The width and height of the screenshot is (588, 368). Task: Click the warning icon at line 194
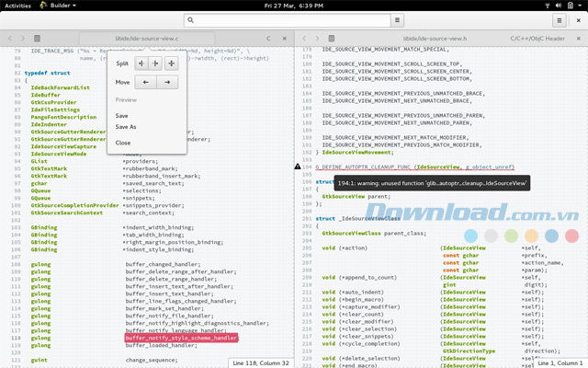(x=297, y=167)
